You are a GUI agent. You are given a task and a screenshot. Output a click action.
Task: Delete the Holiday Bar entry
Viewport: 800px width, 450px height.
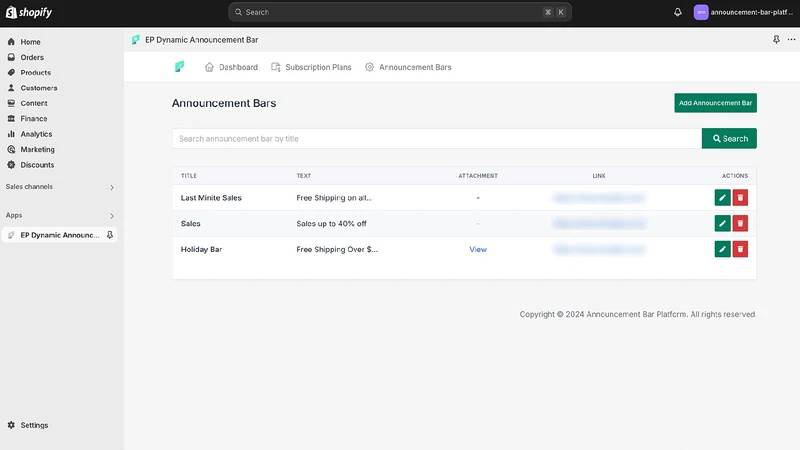point(740,249)
